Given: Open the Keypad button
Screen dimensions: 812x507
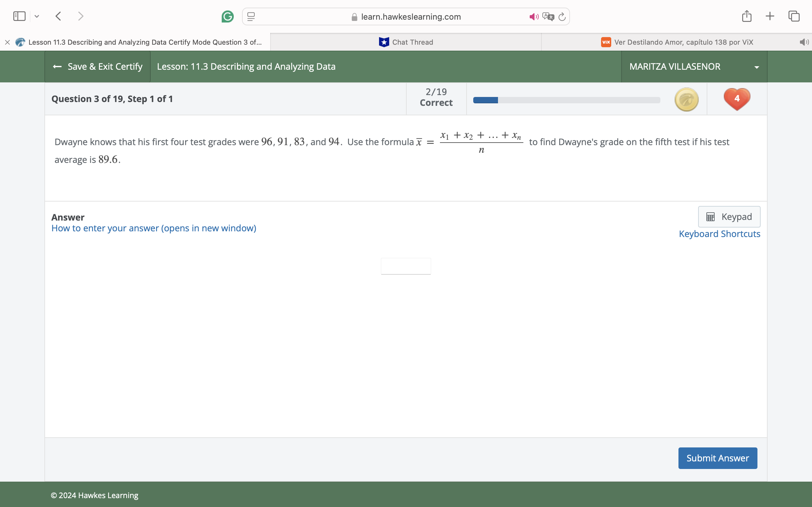Looking at the screenshot, I should tap(729, 217).
